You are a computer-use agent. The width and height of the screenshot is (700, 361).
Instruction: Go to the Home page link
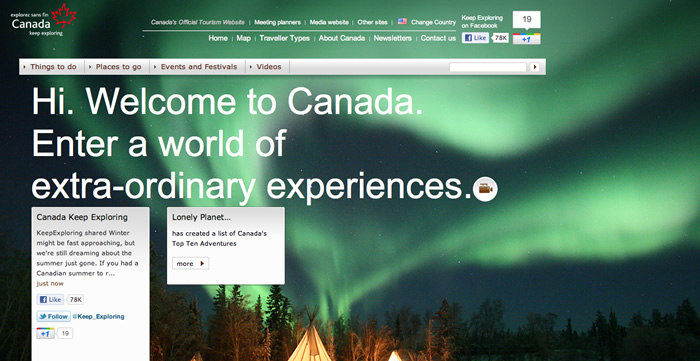218,38
